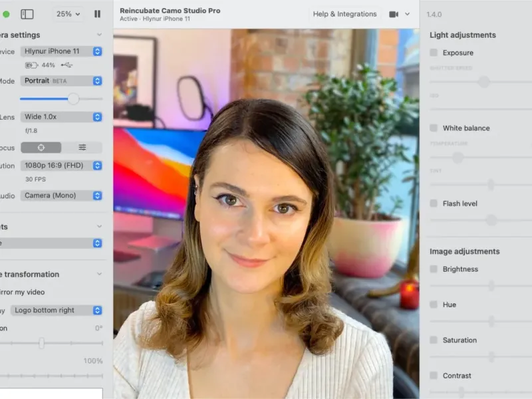
Task: Open Help & Integrations
Action: tap(344, 14)
